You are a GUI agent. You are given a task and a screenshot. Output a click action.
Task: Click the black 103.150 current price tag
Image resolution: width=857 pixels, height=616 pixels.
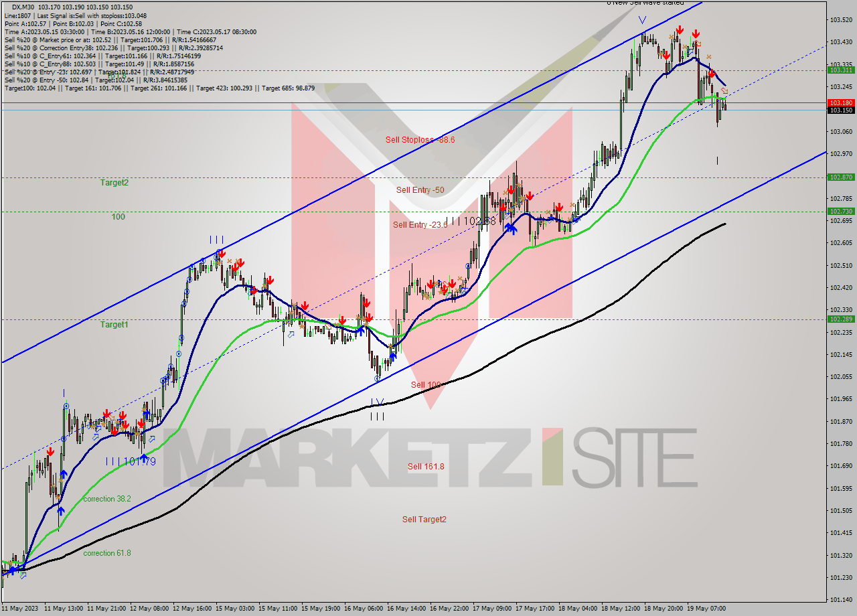click(x=840, y=110)
